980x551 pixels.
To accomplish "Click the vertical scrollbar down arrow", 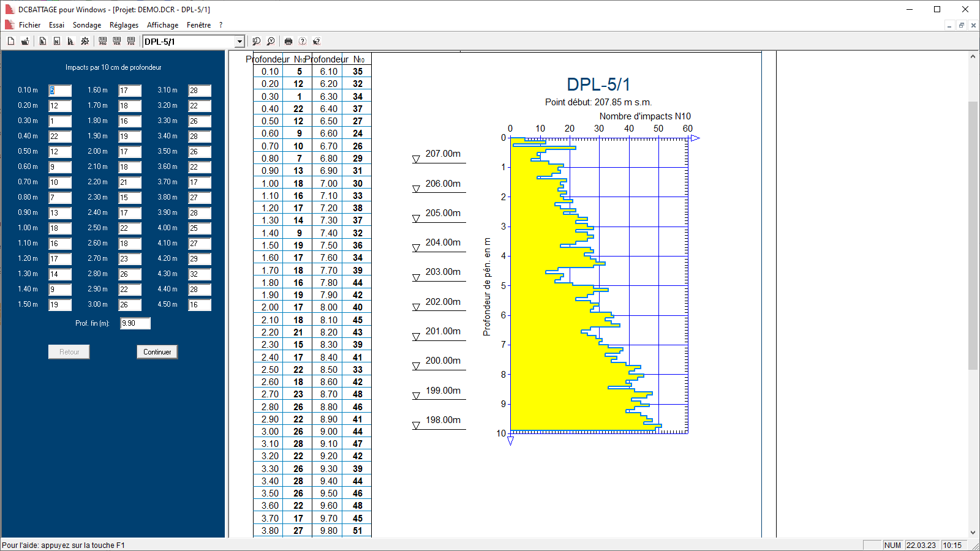I will (973, 533).
